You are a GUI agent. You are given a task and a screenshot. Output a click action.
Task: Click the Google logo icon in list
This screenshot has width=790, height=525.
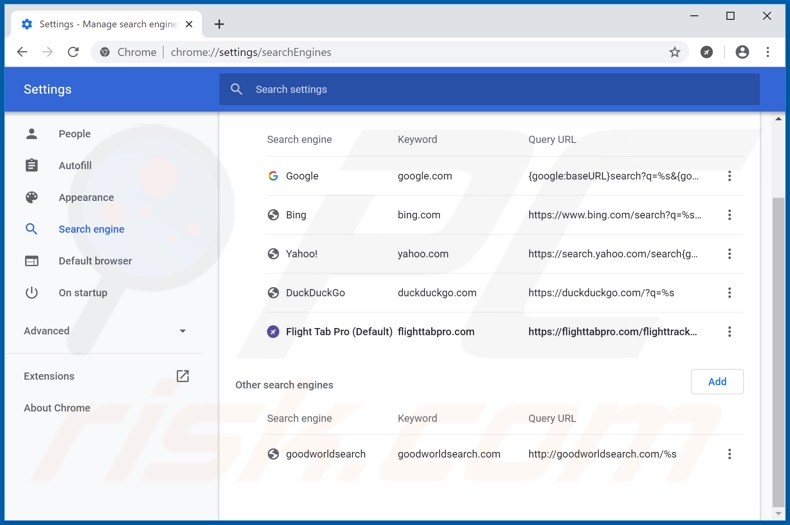coord(273,176)
